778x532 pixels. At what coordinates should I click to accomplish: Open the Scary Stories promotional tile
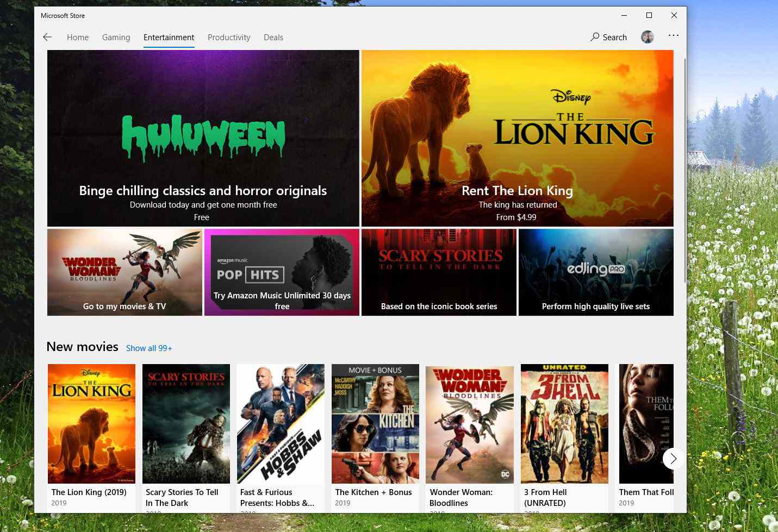coord(439,272)
